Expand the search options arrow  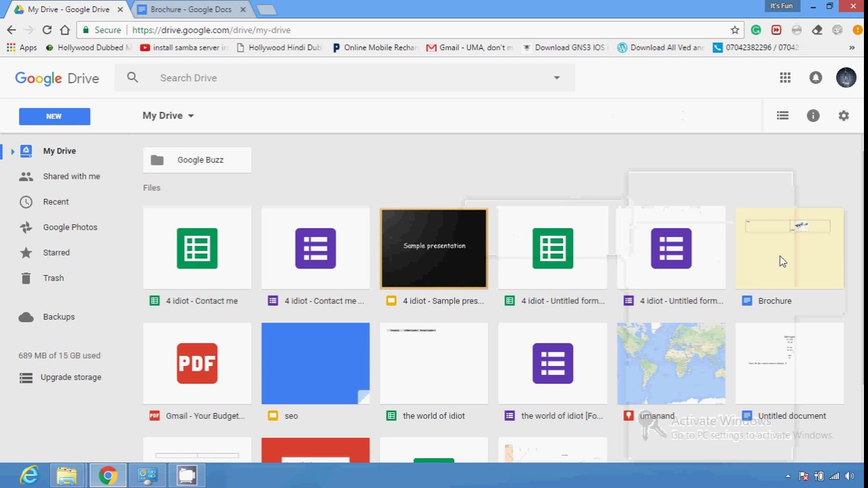click(557, 78)
